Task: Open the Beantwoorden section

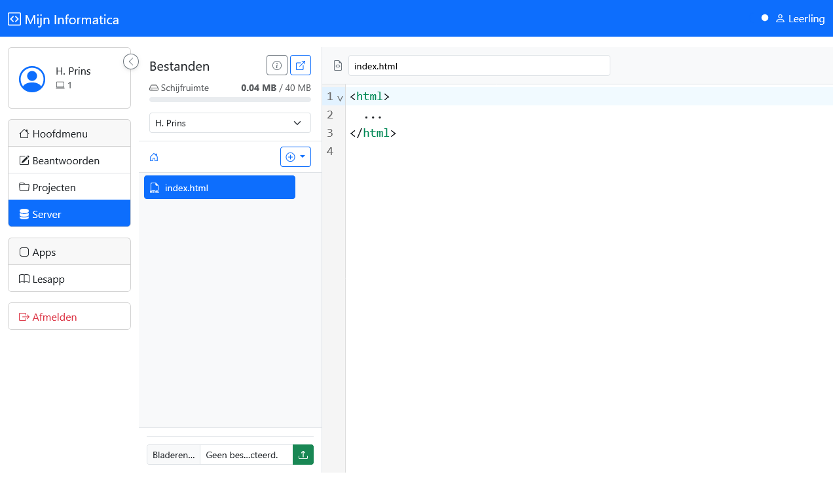Action: 69,160
